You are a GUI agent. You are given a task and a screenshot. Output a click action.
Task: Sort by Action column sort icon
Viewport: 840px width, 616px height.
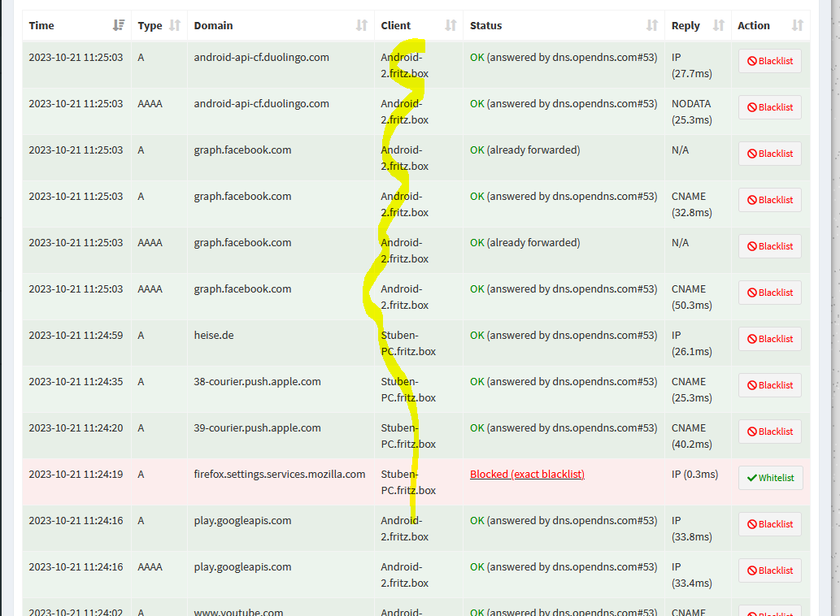(798, 25)
